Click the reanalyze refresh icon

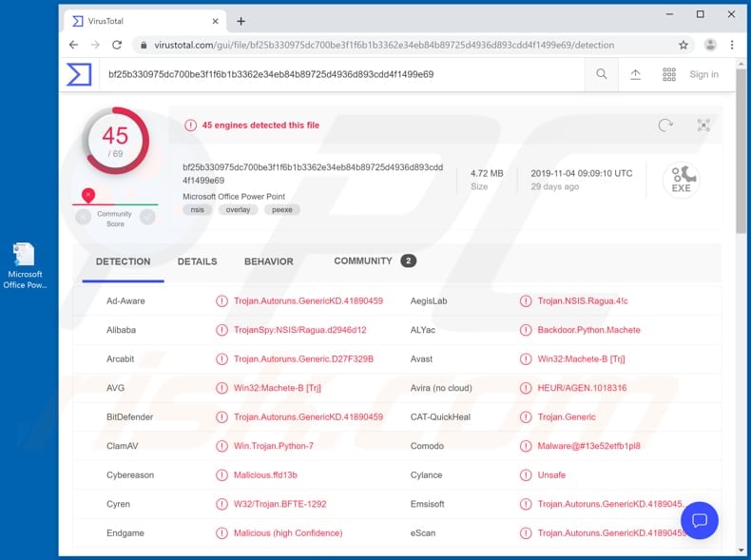coord(665,126)
